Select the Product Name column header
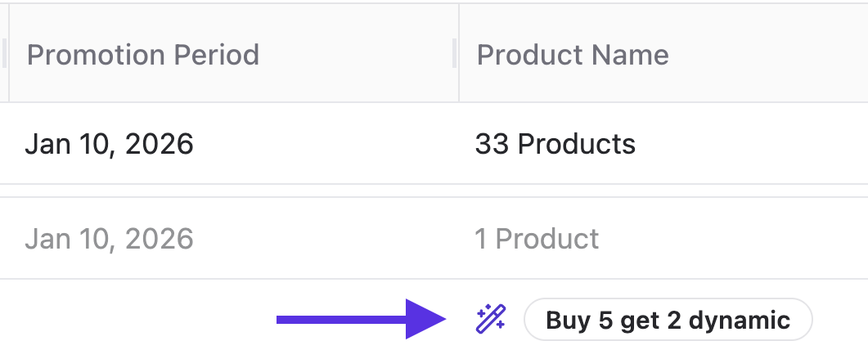Screen dimensions: 868x359 pyautogui.click(x=573, y=55)
